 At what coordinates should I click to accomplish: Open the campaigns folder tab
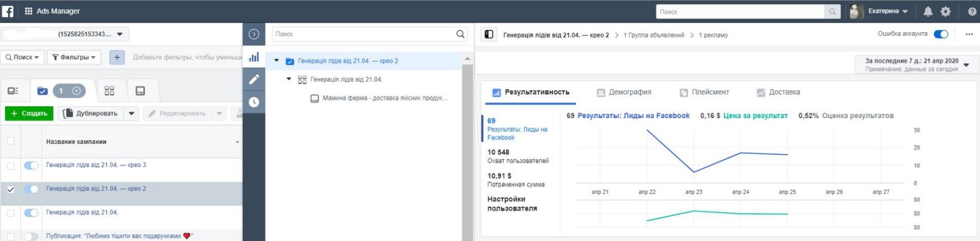click(42, 91)
